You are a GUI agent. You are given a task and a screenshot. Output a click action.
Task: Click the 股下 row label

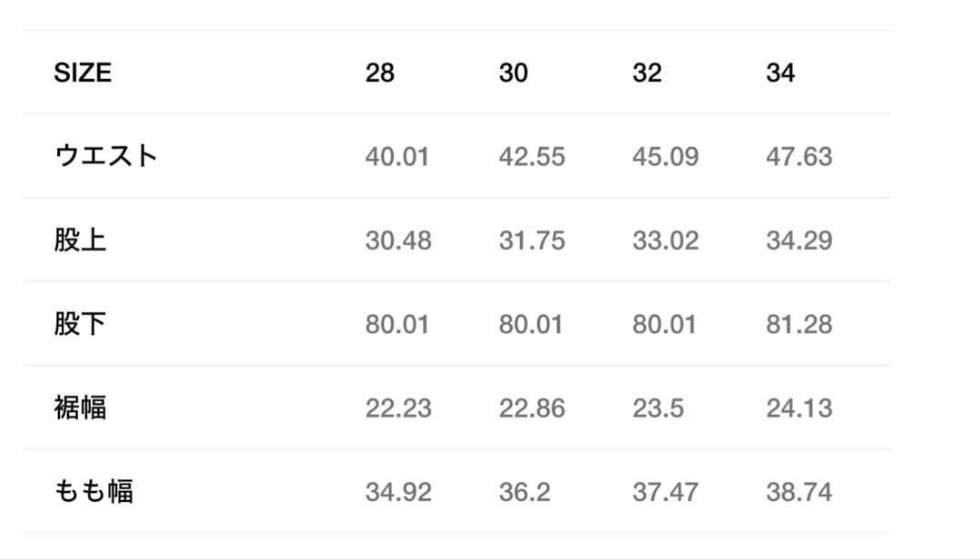click(80, 324)
